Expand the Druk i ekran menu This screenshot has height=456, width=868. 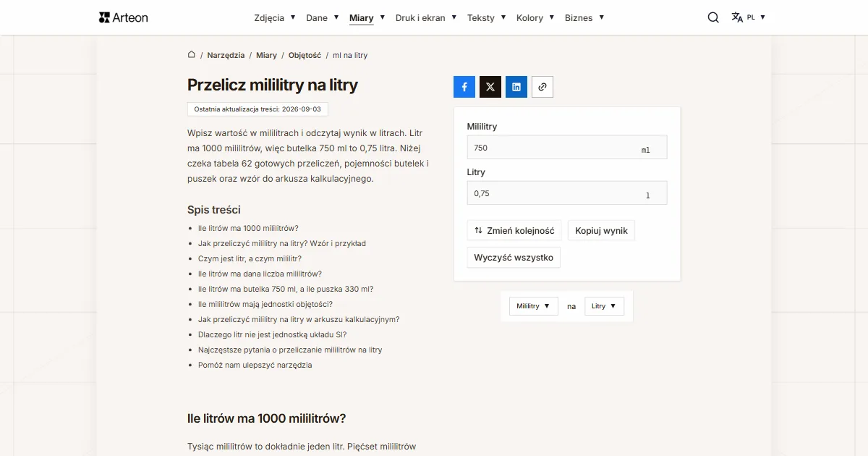[x=426, y=17]
